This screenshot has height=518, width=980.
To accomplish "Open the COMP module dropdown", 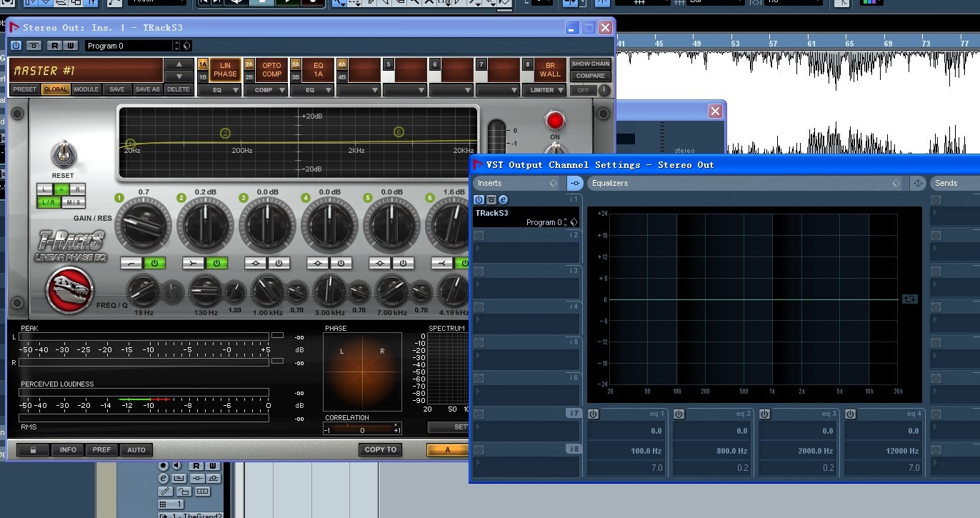I will click(266, 90).
